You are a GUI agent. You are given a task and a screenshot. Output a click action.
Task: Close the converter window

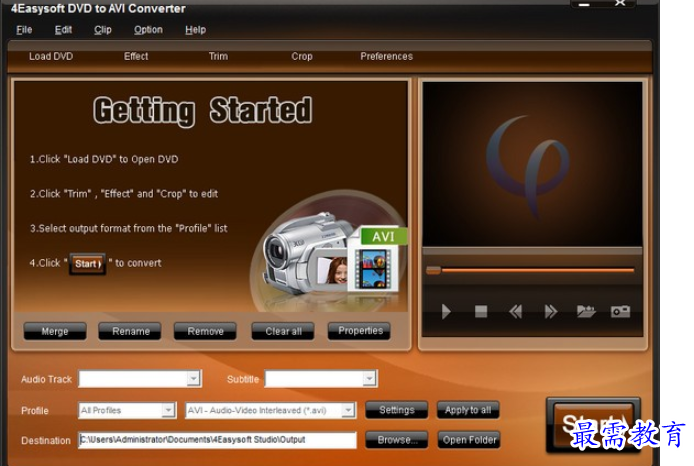pos(621,4)
